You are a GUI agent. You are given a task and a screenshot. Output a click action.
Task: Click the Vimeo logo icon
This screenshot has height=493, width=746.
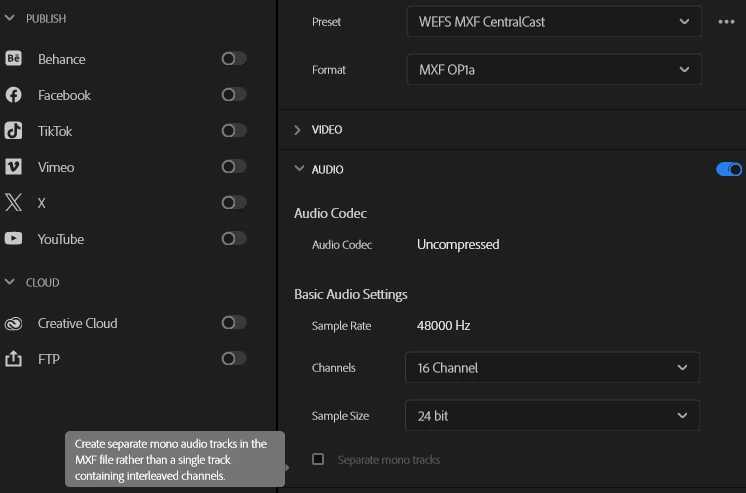(x=14, y=167)
